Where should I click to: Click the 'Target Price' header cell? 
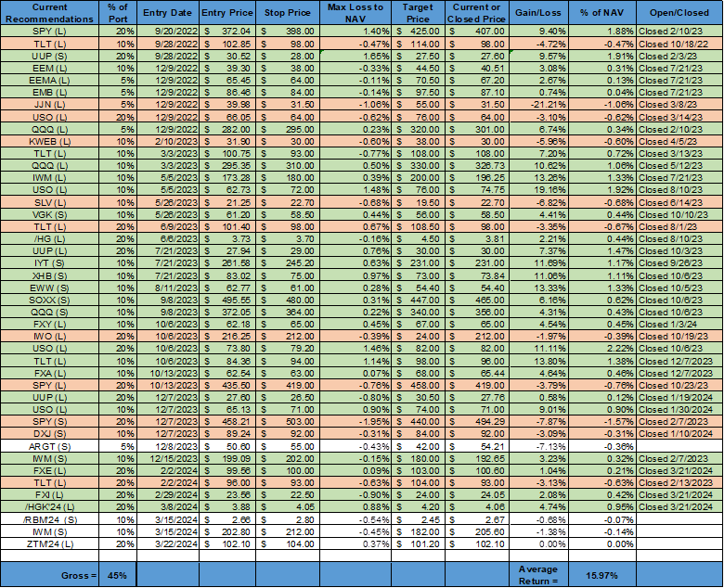pyautogui.click(x=418, y=13)
